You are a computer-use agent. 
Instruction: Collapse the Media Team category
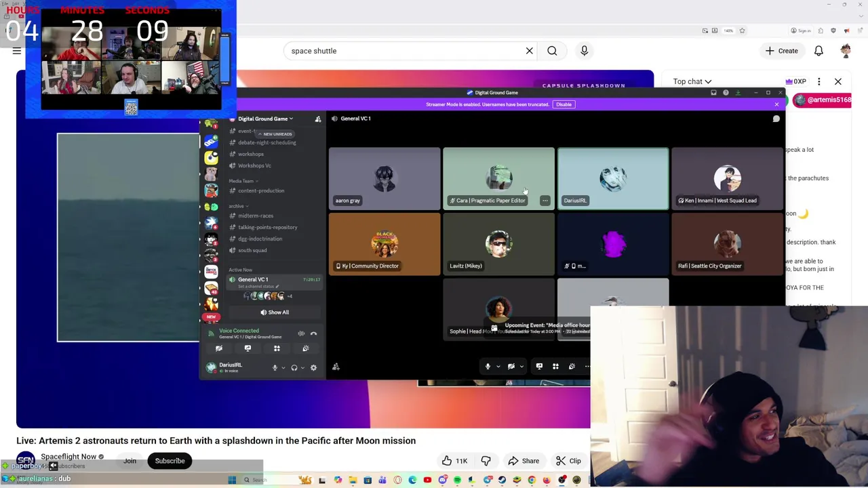click(242, 181)
